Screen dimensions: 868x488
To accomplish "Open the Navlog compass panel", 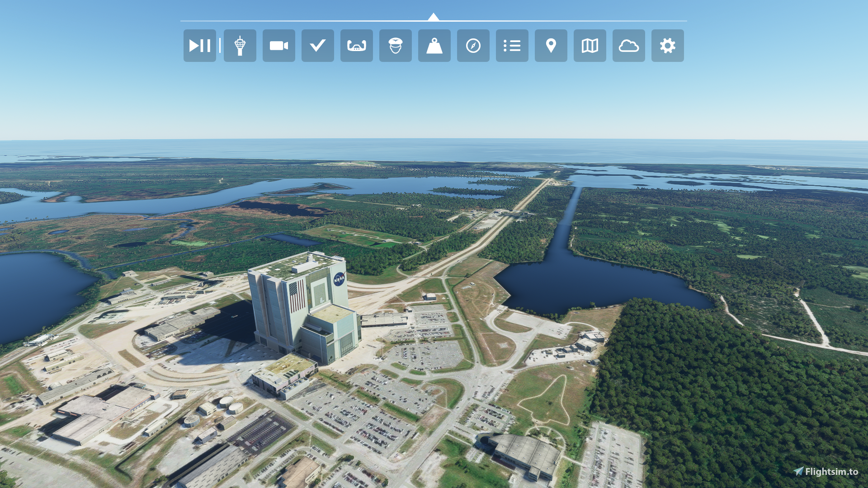I will click(473, 46).
